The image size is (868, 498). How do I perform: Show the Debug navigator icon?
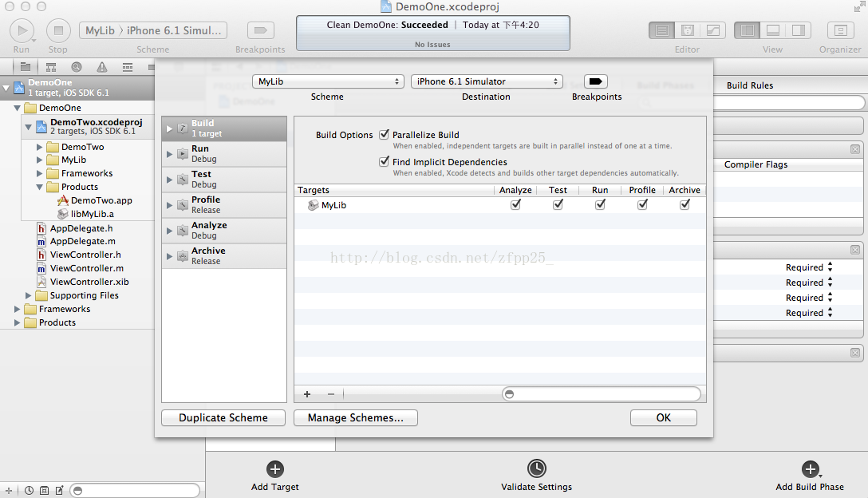click(128, 67)
